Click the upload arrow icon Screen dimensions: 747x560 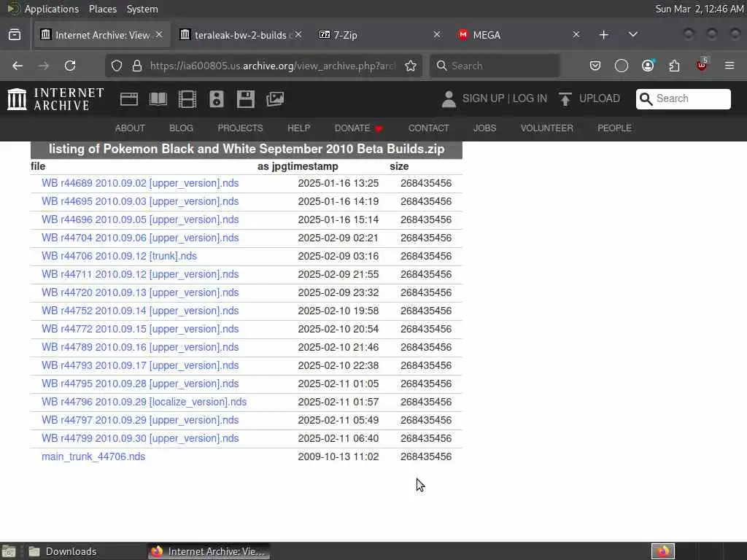pos(565,99)
